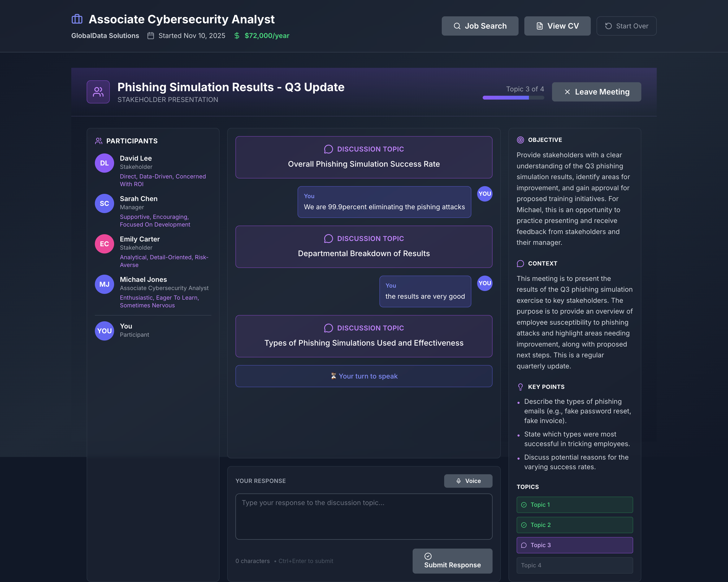Viewport: 728px width, 582px height.
Task: Click the briefcase icon beside job title
Action: click(77, 19)
